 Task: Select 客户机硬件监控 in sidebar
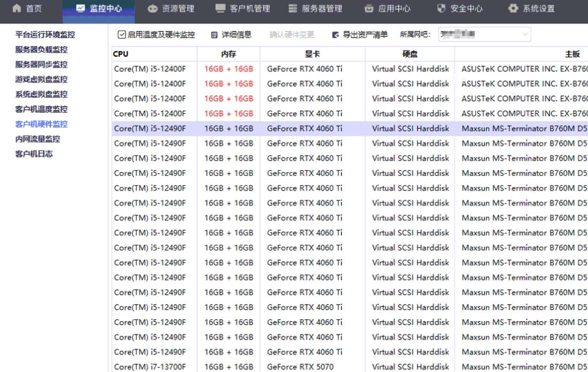click(x=41, y=124)
